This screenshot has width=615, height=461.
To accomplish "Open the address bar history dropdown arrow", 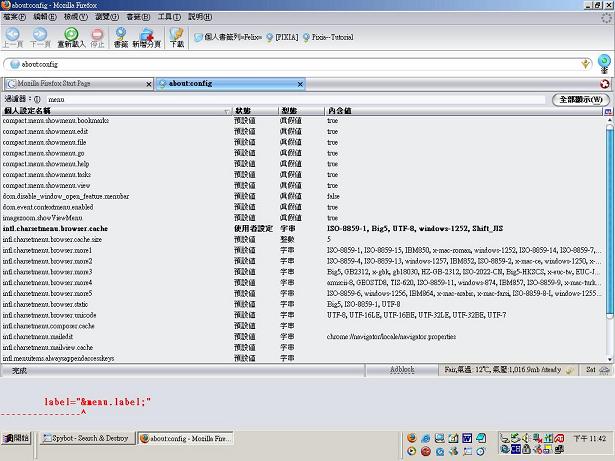I will [x=587, y=63].
